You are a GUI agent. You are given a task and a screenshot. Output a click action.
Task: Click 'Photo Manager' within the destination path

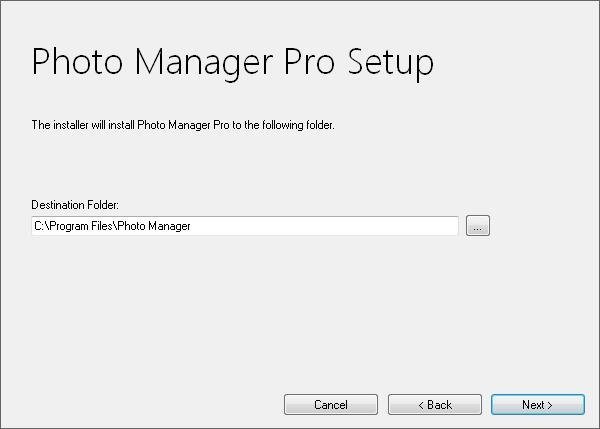coord(154,226)
